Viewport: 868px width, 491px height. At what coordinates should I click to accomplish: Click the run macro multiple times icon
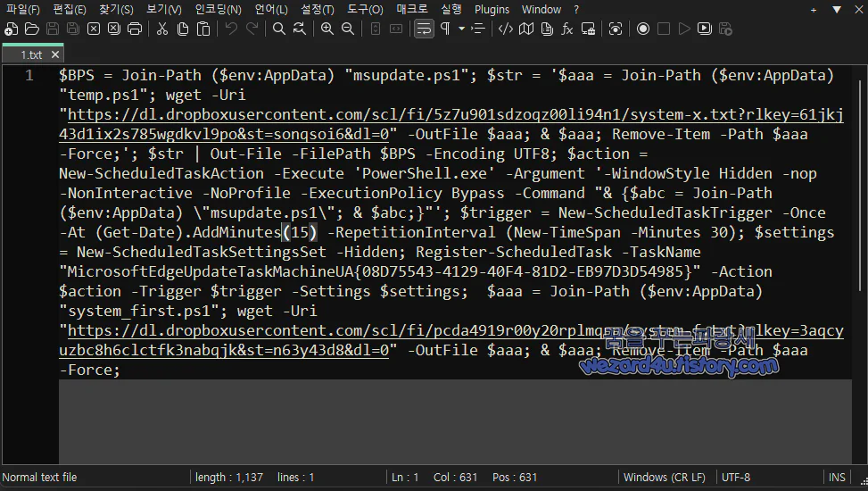click(705, 29)
